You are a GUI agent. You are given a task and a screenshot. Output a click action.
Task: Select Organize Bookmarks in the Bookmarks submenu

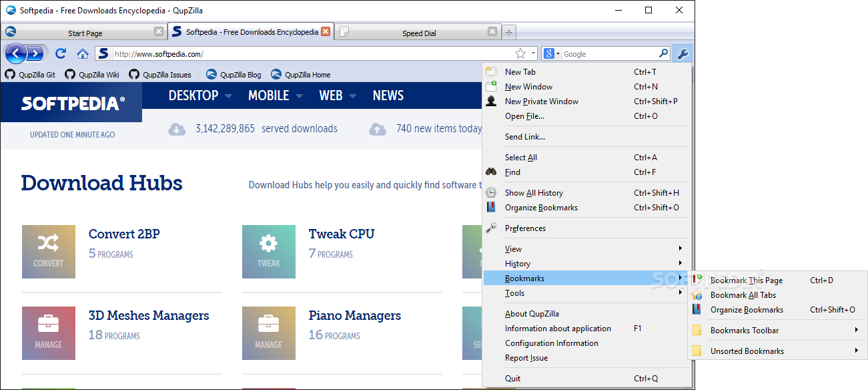coord(777,310)
